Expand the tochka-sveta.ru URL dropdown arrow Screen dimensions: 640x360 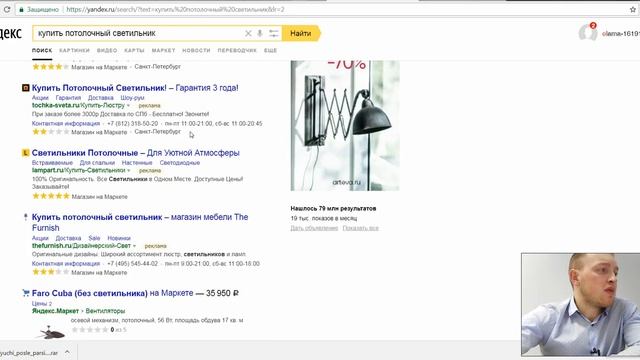128,106
